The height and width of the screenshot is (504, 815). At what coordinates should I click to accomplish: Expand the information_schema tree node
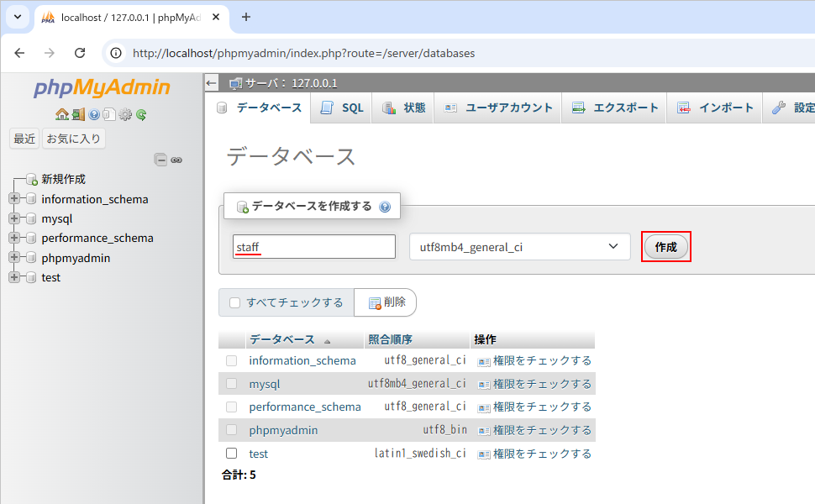click(x=15, y=199)
